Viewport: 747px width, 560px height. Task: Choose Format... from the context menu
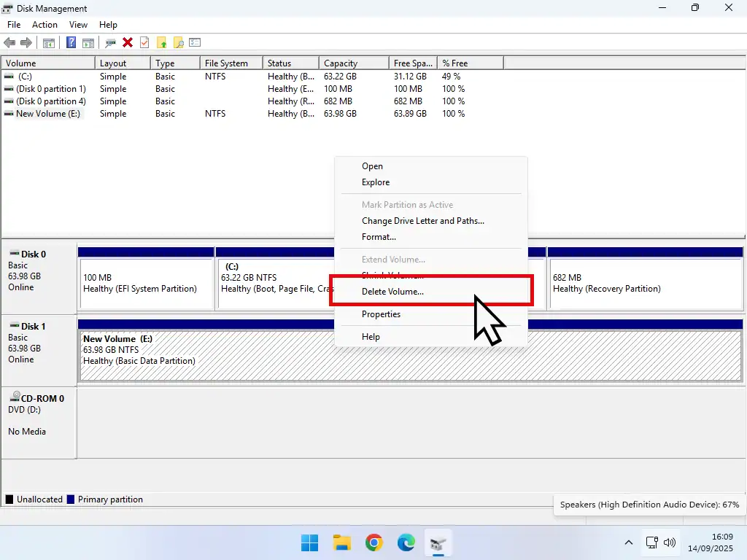(430, 237)
